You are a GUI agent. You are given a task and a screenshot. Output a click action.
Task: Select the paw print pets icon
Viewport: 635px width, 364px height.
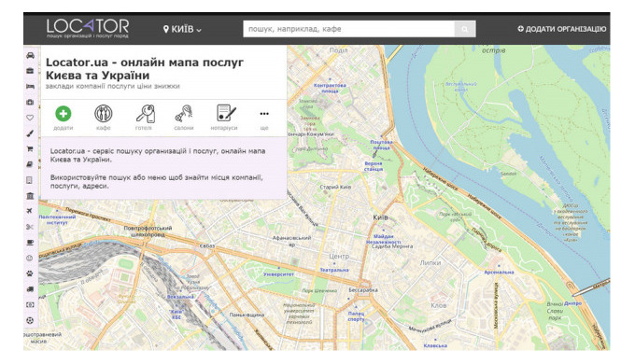pyautogui.click(x=30, y=273)
